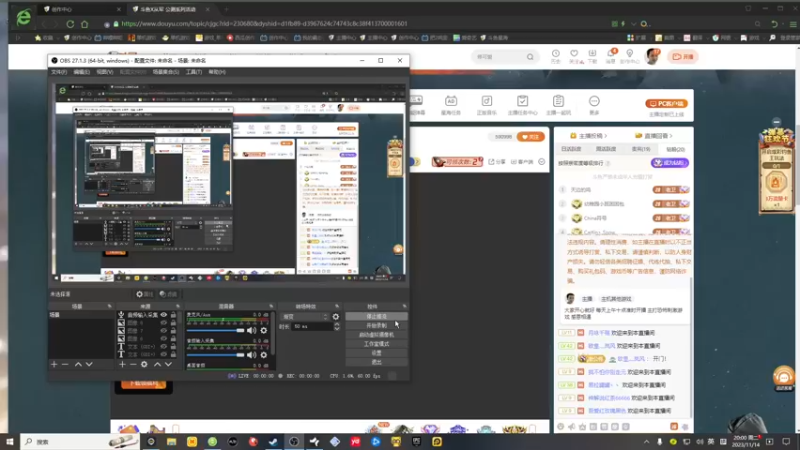Open the OBS Help menu

(x=217, y=72)
